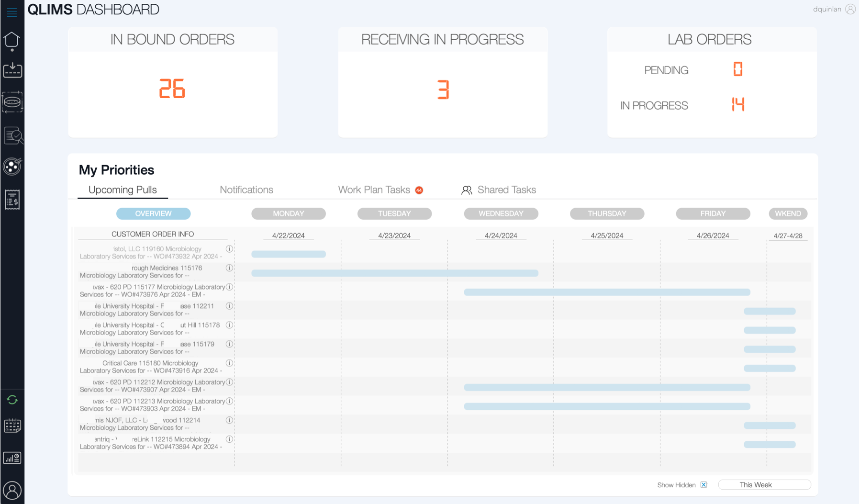Click the petri dish with spots icon
The width and height of the screenshot is (859, 504).
point(12,167)
